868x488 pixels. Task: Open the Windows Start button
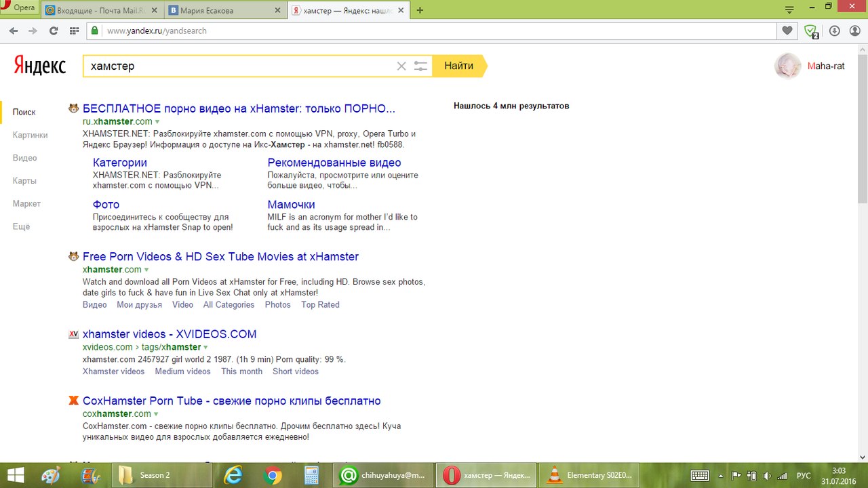point(14,475)
